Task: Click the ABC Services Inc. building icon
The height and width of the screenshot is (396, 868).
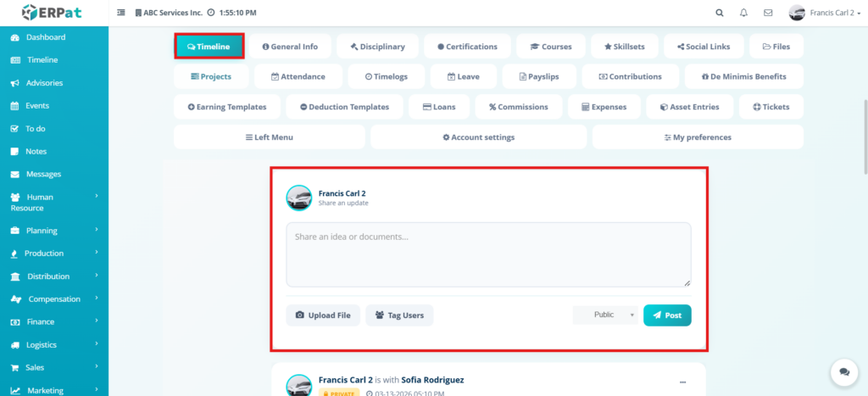Action: 138,12
